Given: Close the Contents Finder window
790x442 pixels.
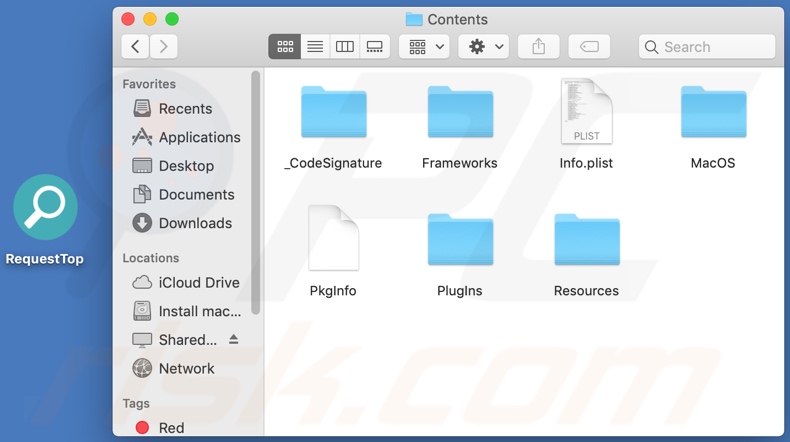Looking at the screenshot, I should click(x=128, y=19).
